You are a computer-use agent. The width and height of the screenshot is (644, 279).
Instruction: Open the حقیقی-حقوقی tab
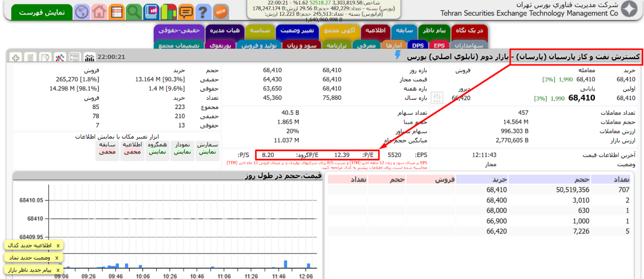pos(178,31)
